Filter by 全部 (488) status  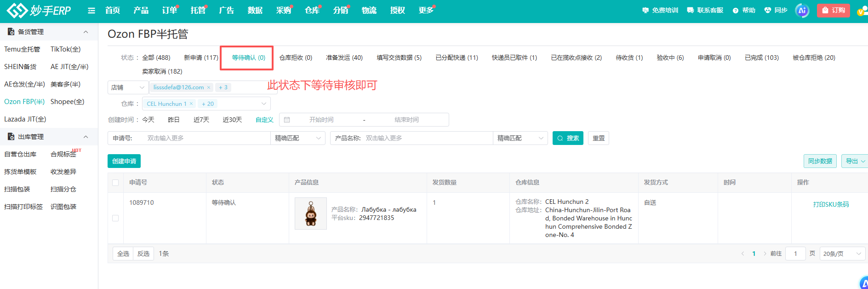point(156,58)
